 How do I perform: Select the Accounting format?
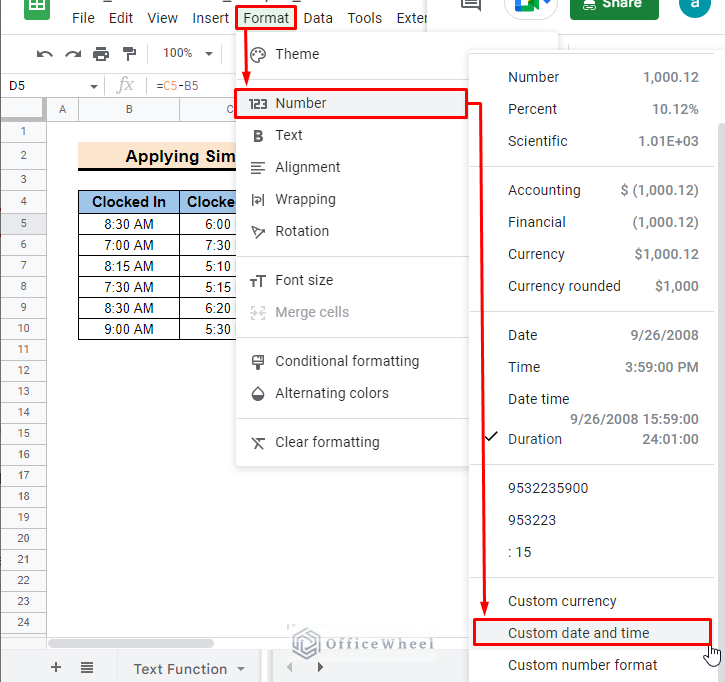592,190
